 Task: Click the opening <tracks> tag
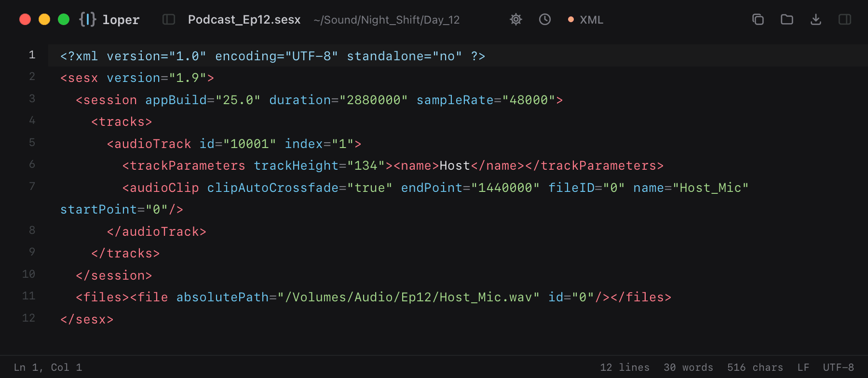pos(122,122)
